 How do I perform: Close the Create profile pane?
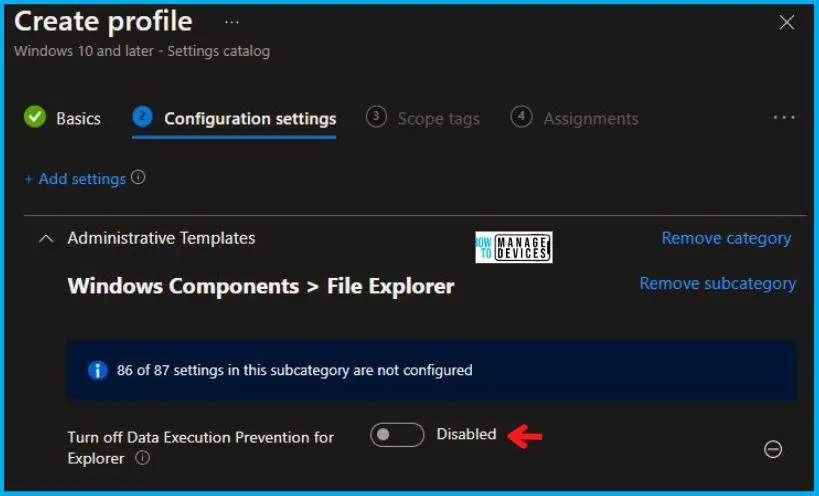tap(787, 22)
